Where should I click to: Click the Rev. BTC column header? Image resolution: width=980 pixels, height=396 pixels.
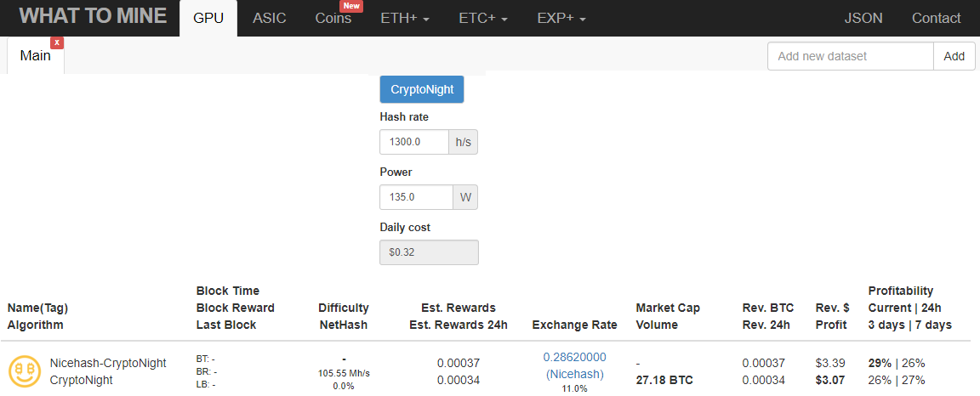click(768, 308)
